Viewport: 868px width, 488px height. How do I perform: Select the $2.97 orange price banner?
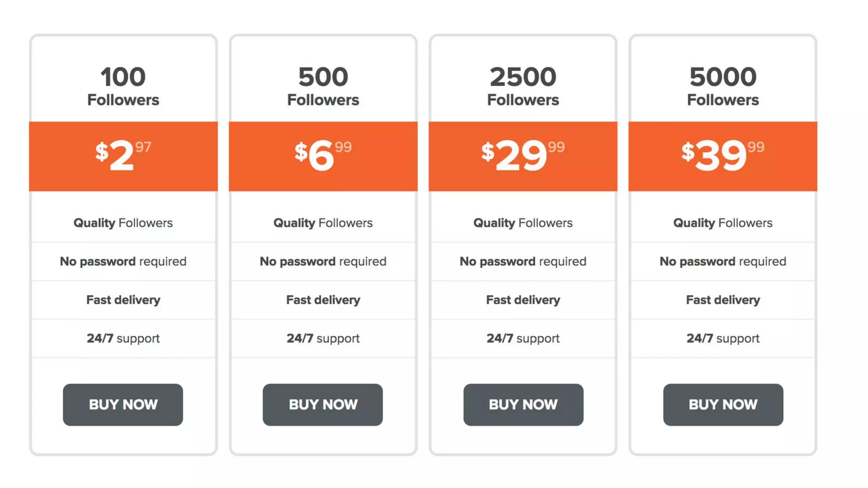click(x=123, y=156)
